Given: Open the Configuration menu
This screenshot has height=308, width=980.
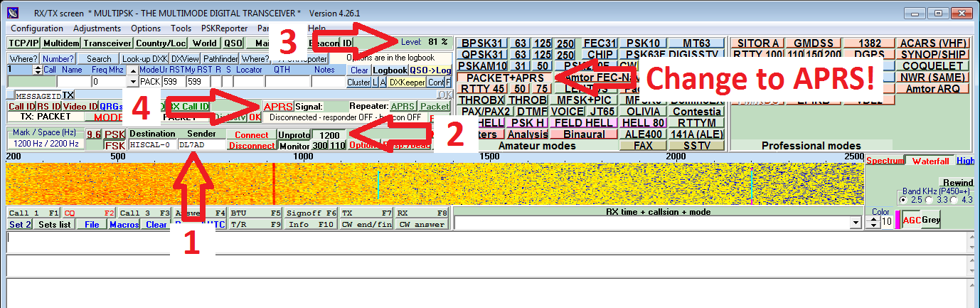Looking at the screenshot, I should pyautogui.click(x=37, y=28).
